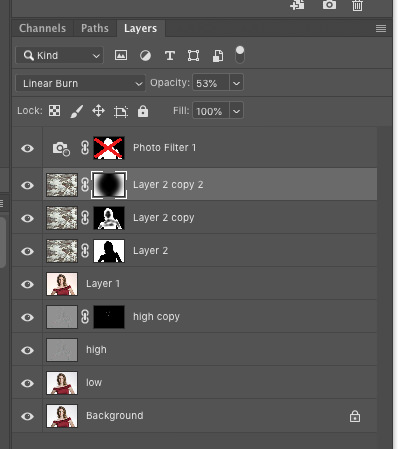Open the Opacity slider dropdown arrow
This screenshot has height=449, width=402.
point(236,83)
